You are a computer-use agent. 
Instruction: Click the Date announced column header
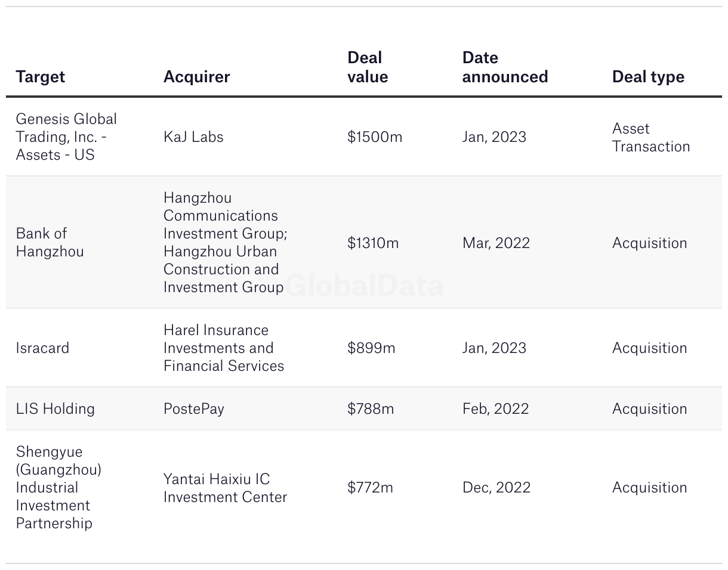click(x=505, y=67)
